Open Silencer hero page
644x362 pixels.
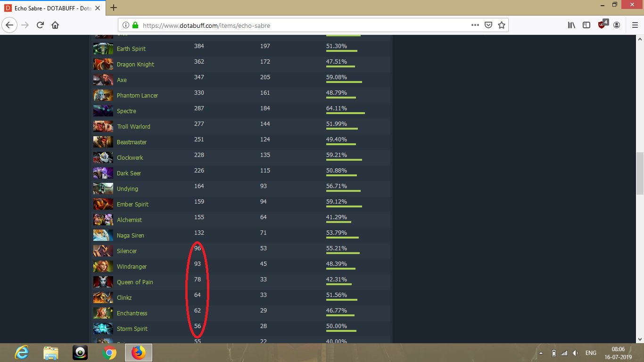[127, 251]
